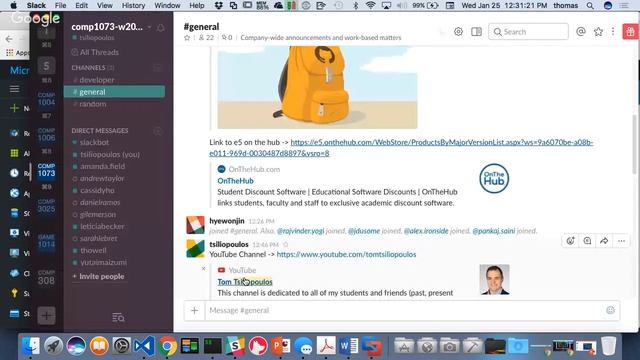
Task: View pinned items count
Action: (227, 38)
